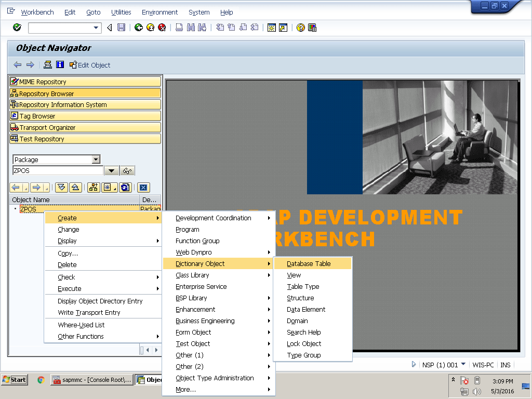Click the green Enter checkmark icon

[17, 28]
